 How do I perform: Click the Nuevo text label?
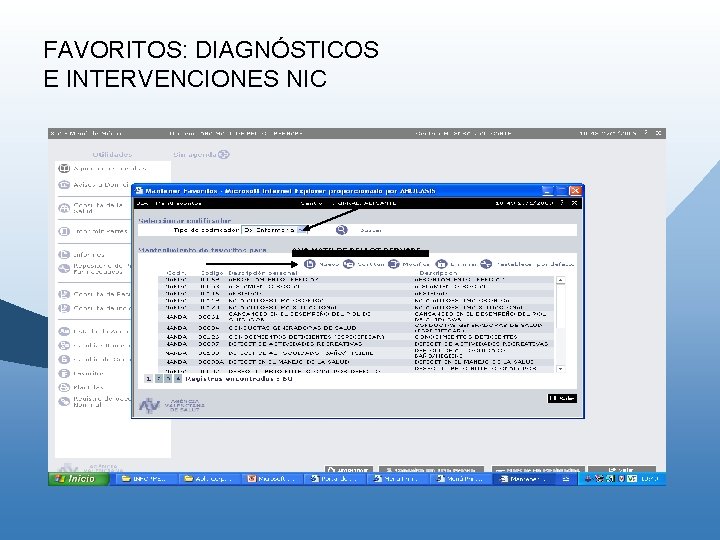tap(329, 264)
